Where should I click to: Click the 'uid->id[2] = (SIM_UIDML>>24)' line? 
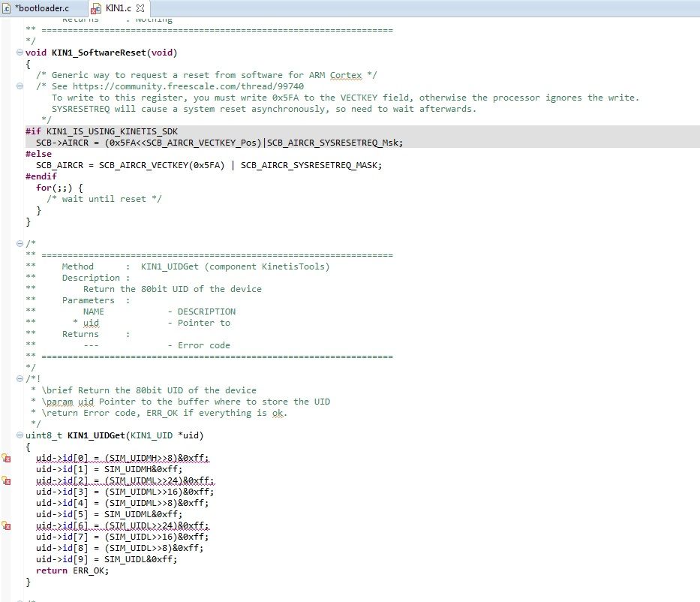(x=125, y=480)
